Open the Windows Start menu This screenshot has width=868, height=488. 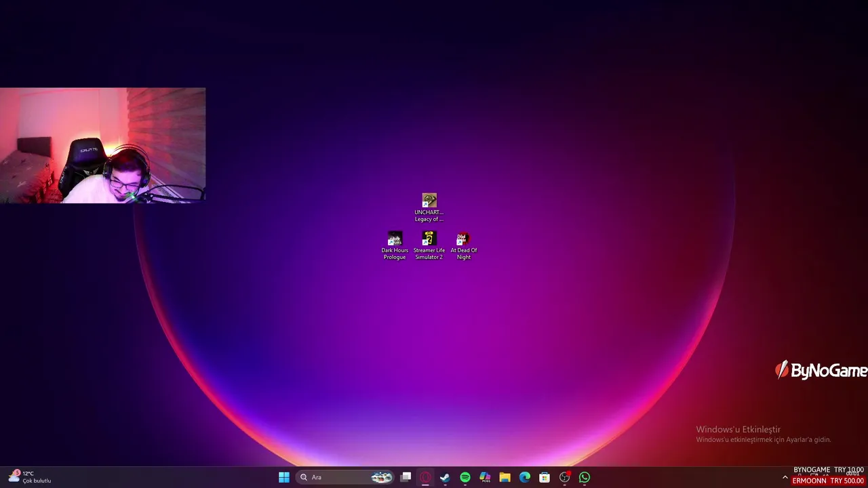coord(284,477)
